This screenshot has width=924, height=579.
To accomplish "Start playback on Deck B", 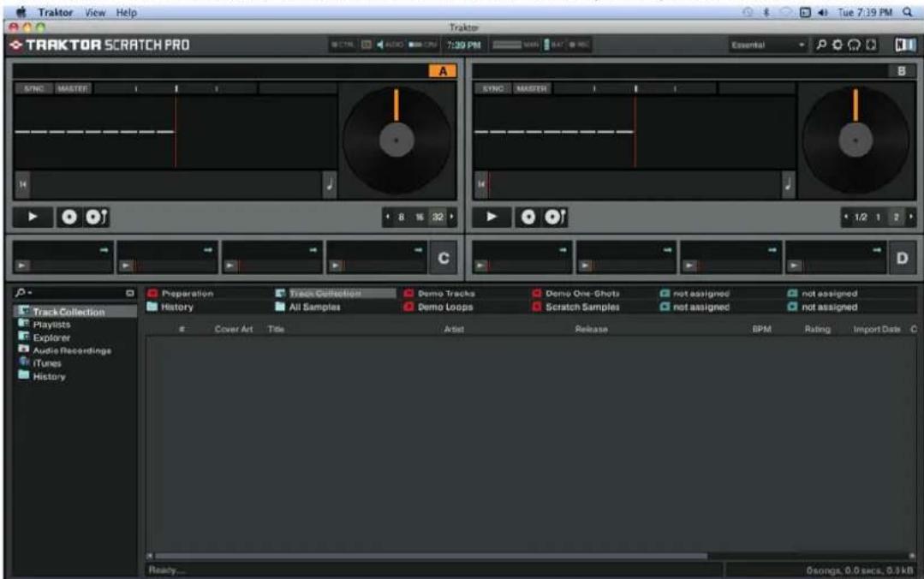I will point(492,217).
